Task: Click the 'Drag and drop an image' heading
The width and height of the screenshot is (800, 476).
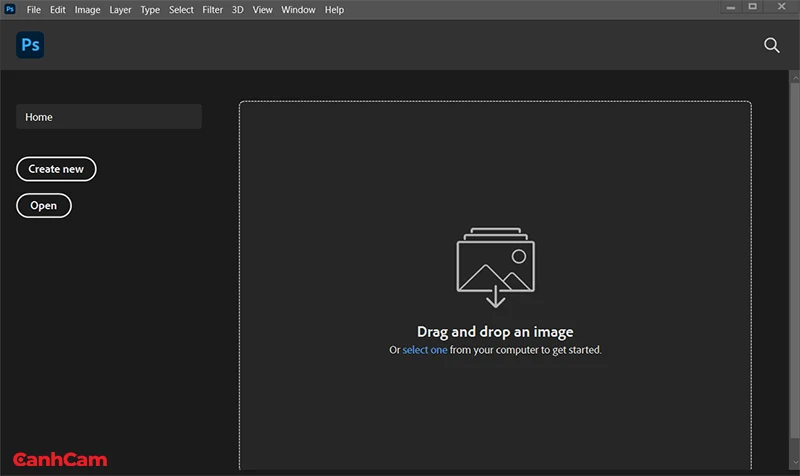Action: coord(495,332)
